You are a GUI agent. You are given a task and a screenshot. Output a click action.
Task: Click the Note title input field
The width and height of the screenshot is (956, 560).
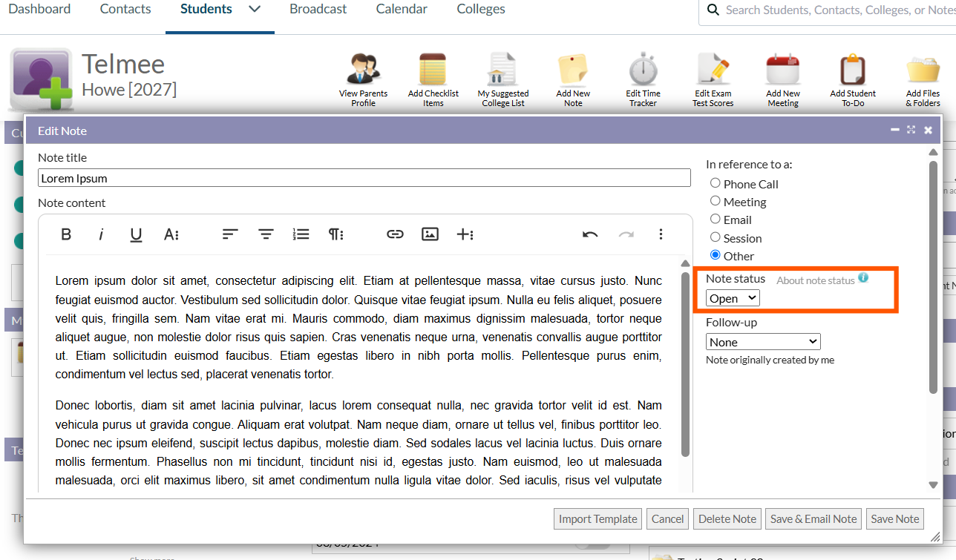(364, 178)
